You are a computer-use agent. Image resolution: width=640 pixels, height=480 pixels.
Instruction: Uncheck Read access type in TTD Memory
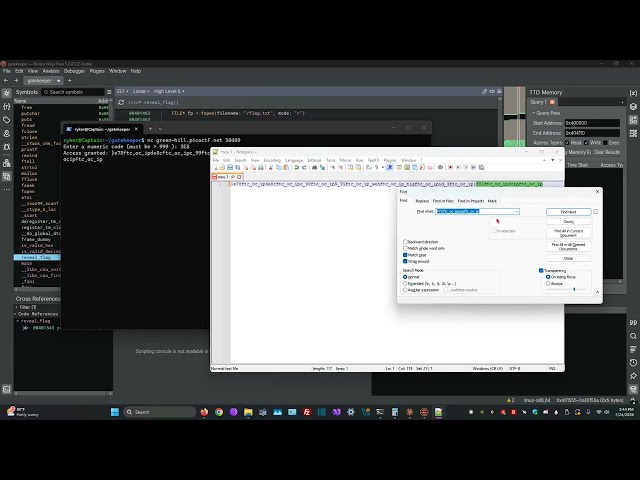point(567,142)
